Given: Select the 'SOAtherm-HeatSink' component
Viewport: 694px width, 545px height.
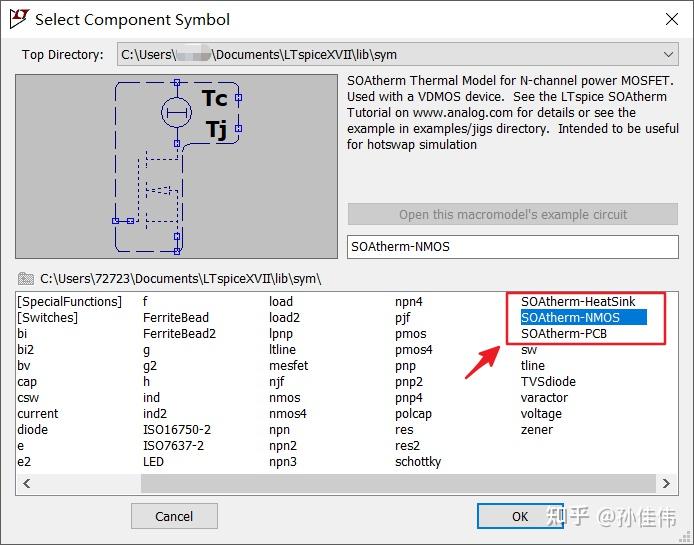Looking at the screenshot, I should pyautogui.click(x=578, y=301).
